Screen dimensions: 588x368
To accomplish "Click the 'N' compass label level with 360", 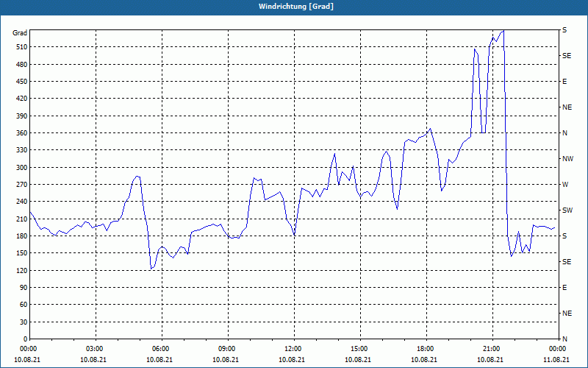I will point(564,133).
